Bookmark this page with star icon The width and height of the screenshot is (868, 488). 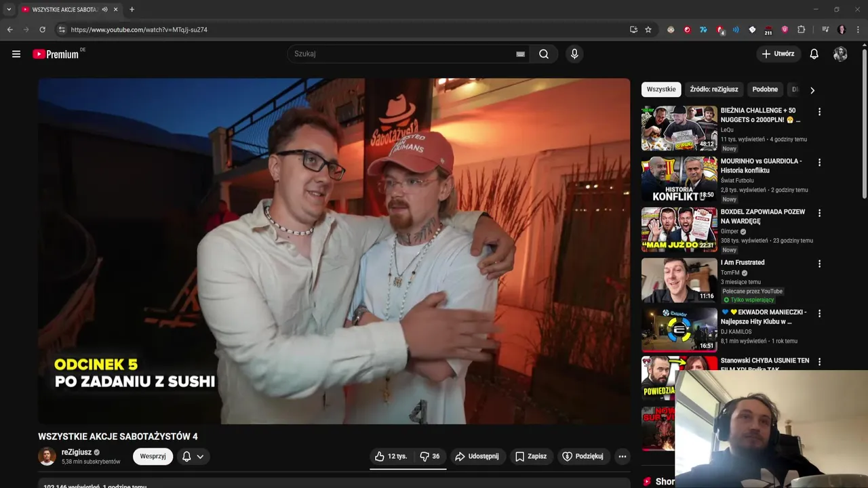[648, 30]
